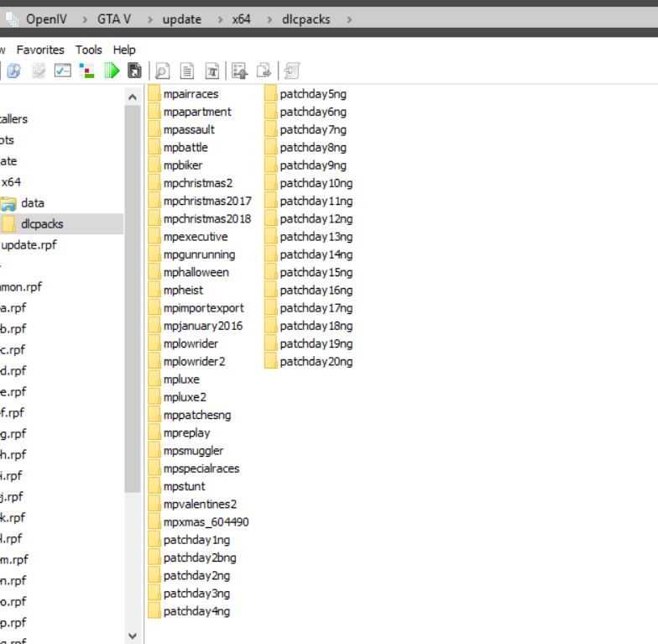Click the checkmark window toolbar icon
The width and height of the screenshot is (658, 644).
coord(62,71)
